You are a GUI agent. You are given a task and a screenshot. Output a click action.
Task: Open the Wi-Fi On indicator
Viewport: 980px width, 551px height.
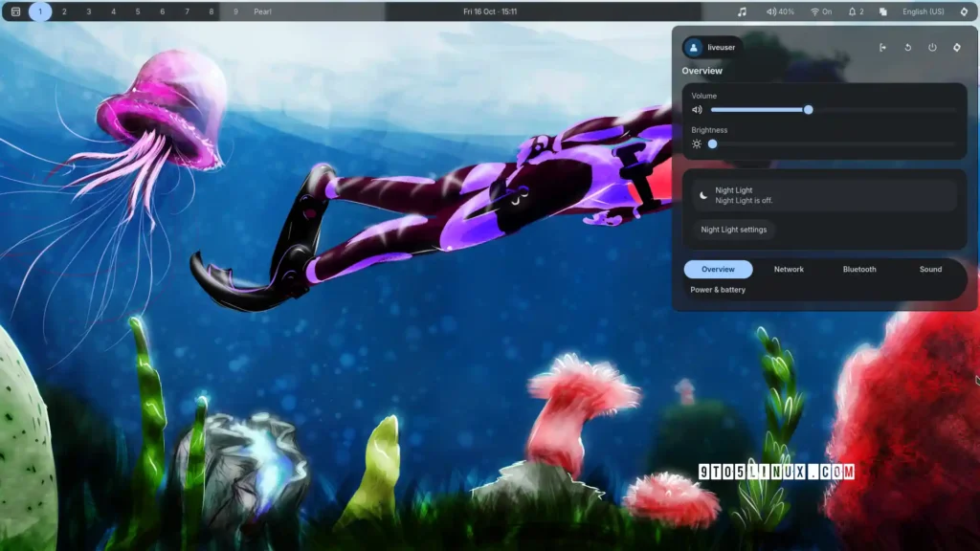click(x=821, y=11)
